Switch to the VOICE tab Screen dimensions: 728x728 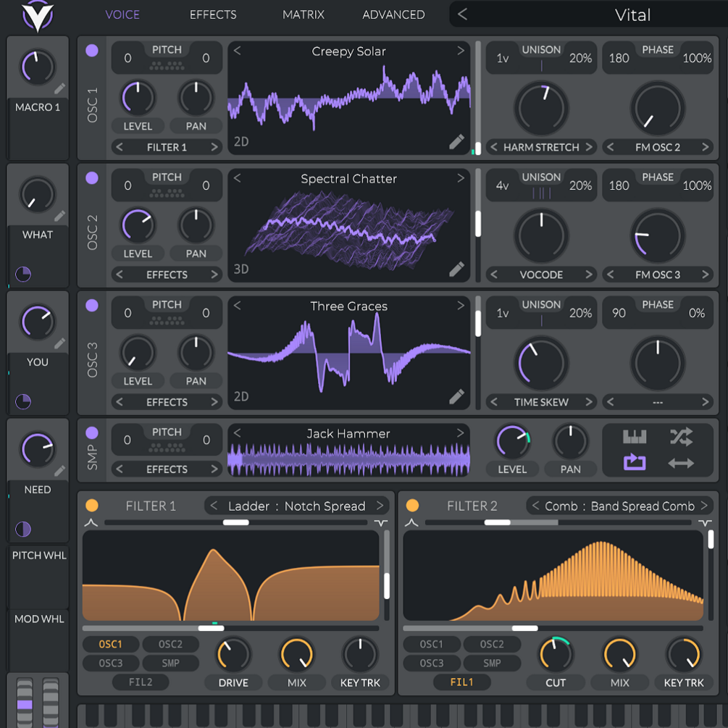[x=122, y=14]
